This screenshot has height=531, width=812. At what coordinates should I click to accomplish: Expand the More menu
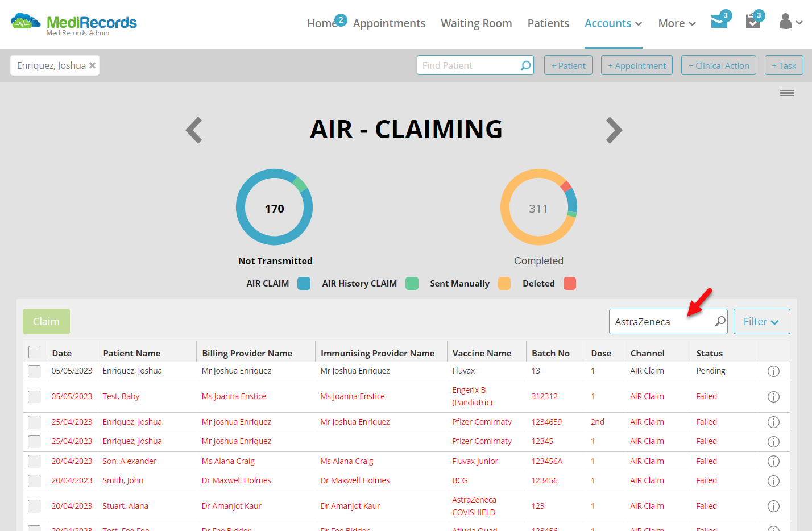pyautogui.click(x=677, y=23)
